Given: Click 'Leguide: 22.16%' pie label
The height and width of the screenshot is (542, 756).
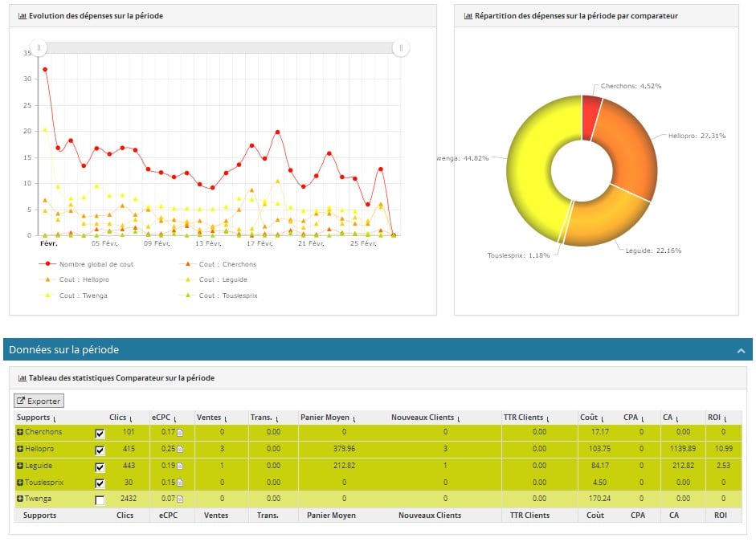Looking at the screenshot, I should [653, 251].
